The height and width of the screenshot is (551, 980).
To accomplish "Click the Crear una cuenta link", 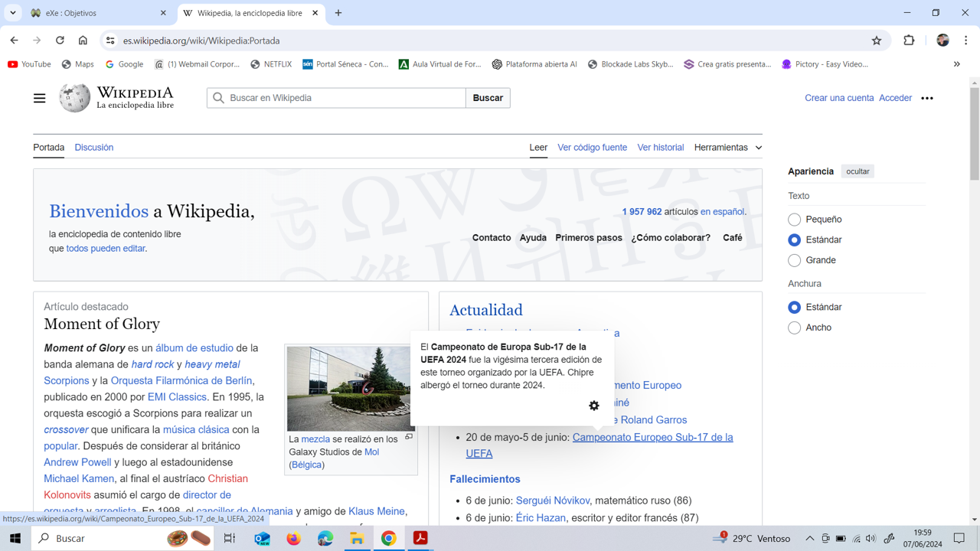I will click(838, 98).
